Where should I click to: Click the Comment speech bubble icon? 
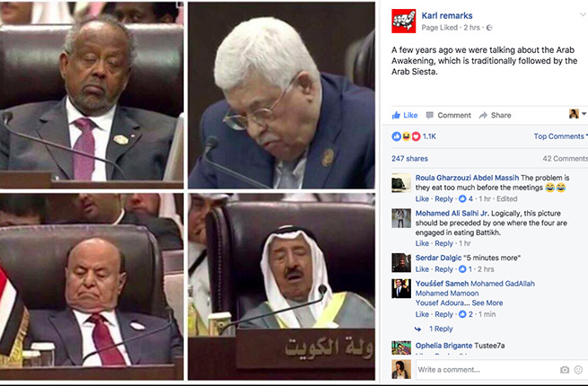tap(430, 115)
